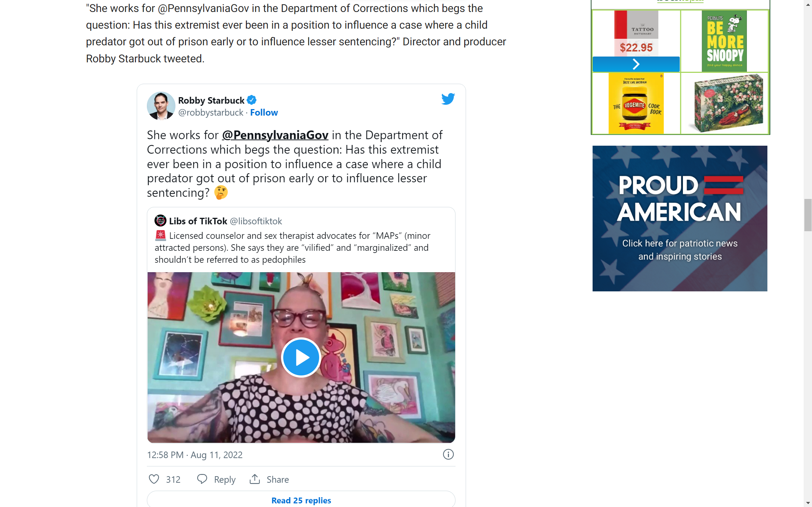This screenshot has width=812, height=507.
Task: Click the Proud American ad banner
Action: point(680,219)
